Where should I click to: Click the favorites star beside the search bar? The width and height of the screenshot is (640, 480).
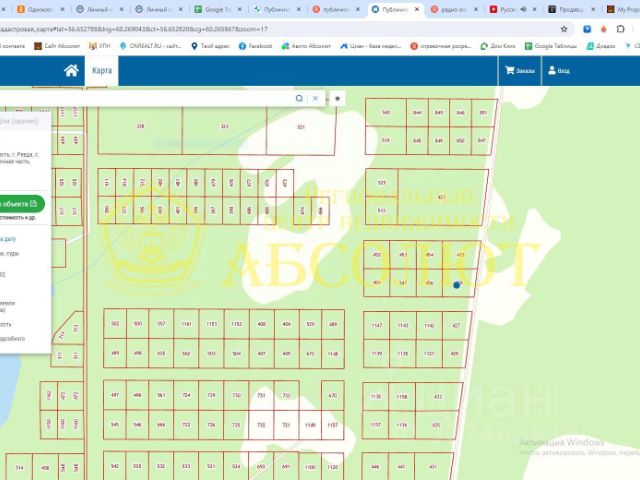337,98
